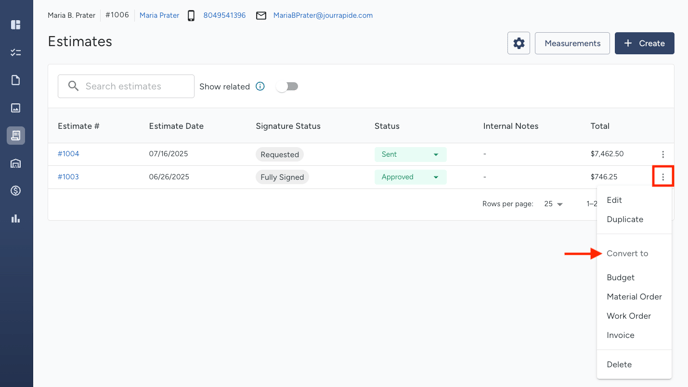Screen dimensions: 688x387
Task: Select the estimates sidebar icon
Action: [x=16, y=136]
